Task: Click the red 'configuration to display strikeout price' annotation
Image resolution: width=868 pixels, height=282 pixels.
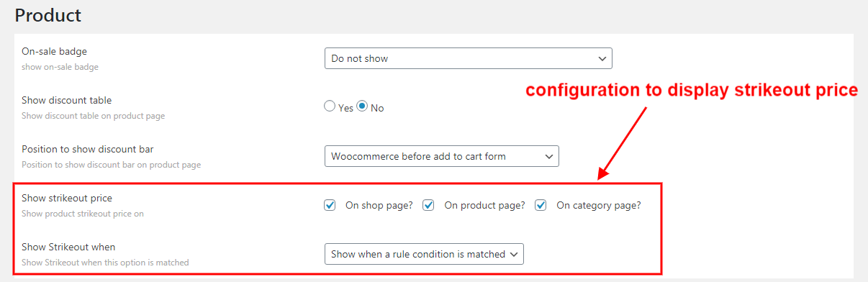Action: point(691,91)
